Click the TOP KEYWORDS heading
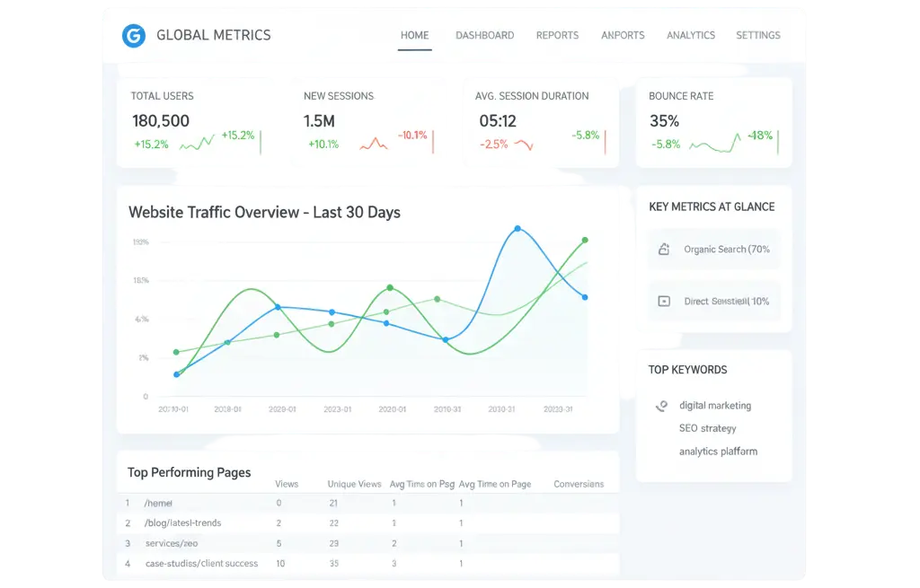 tap(687, 370)
